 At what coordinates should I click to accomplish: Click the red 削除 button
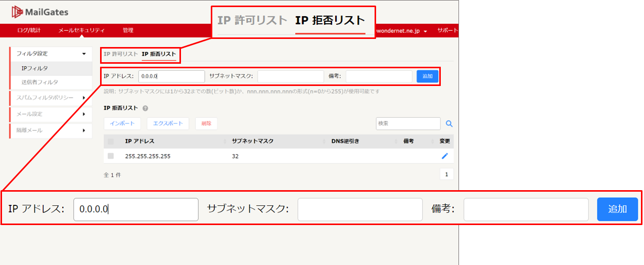point(206,123)
